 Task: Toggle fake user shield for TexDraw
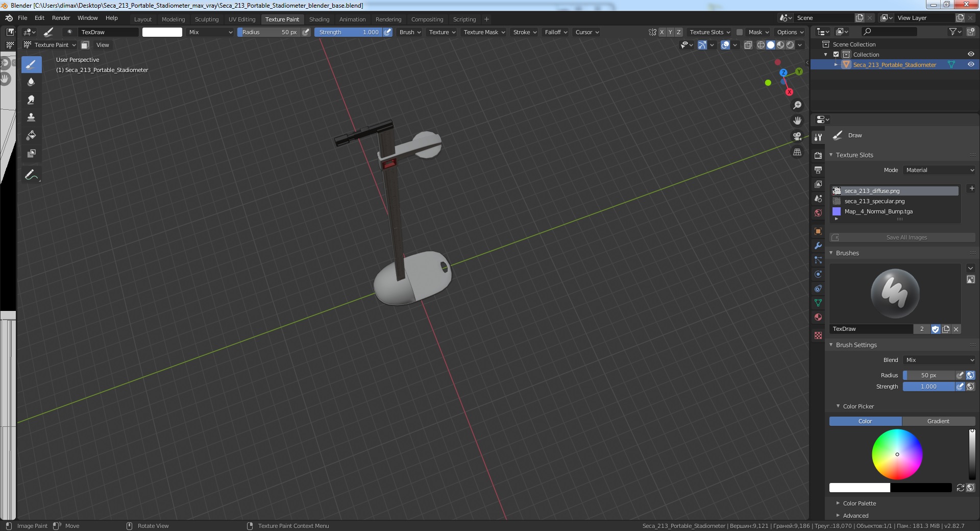click(936, 329)
